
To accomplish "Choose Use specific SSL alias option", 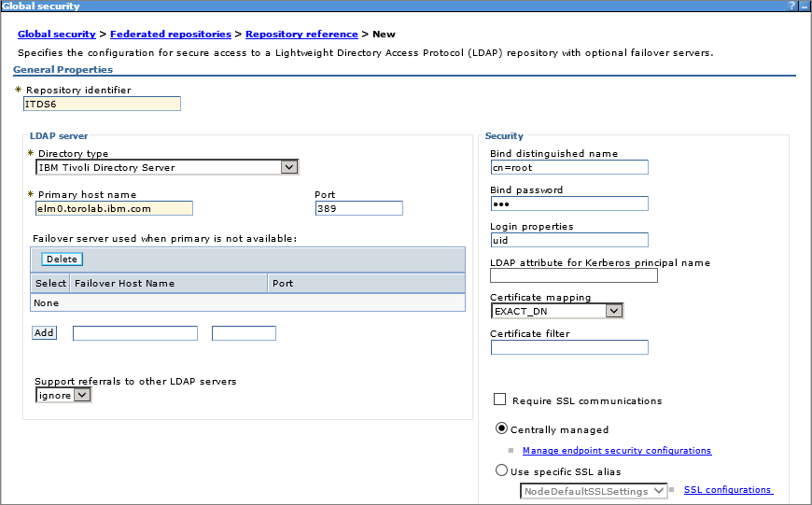I will click(x=502, y=471).
